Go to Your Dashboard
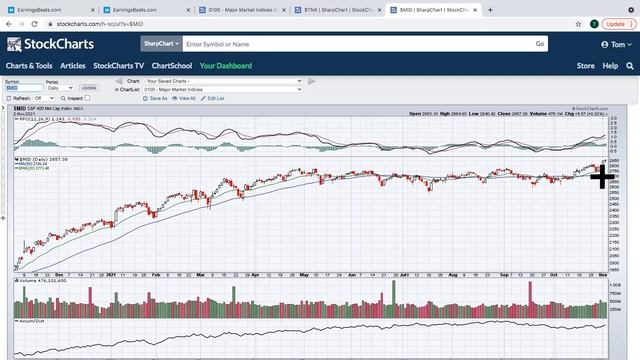The height and width of the screenshot is (360, 640). click(226, 66)
